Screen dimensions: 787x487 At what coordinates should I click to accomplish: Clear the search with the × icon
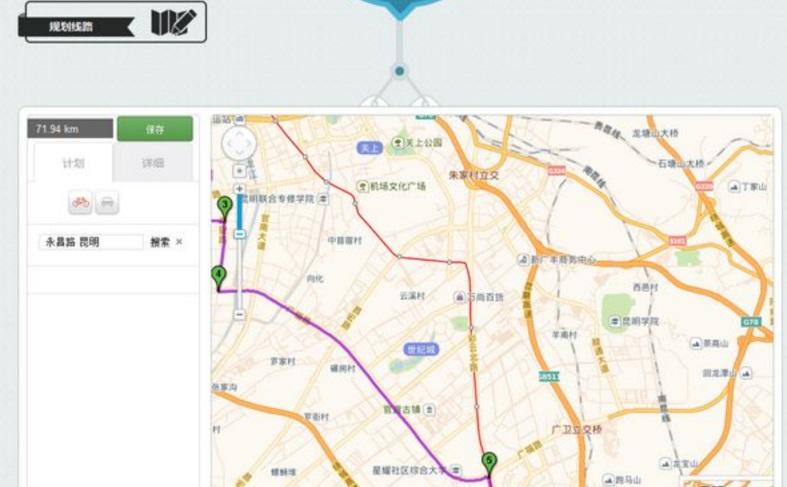click(179, 241)
